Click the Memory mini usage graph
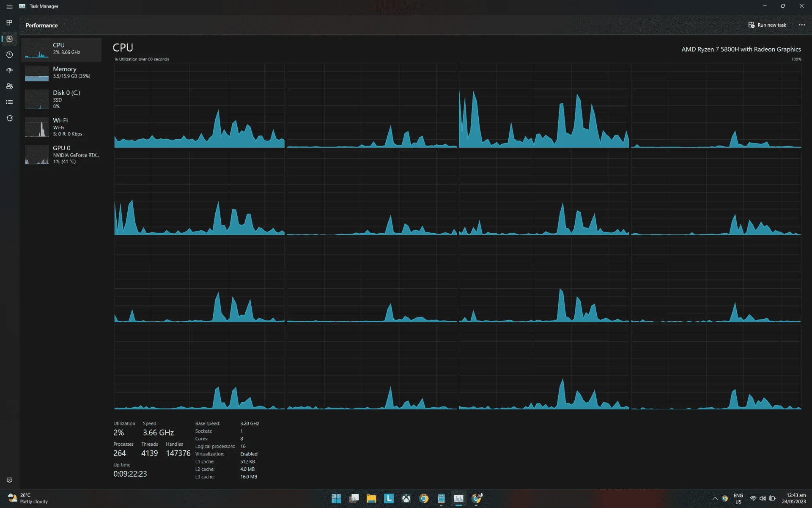This screenshot has width=812, height=508. pos(37,73)
